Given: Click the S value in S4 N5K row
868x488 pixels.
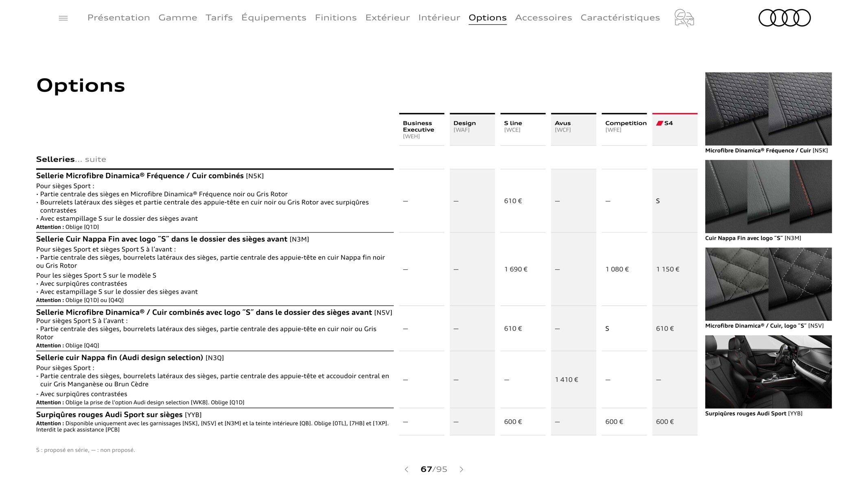Looking at the screenshot, I should click(658, 201).
